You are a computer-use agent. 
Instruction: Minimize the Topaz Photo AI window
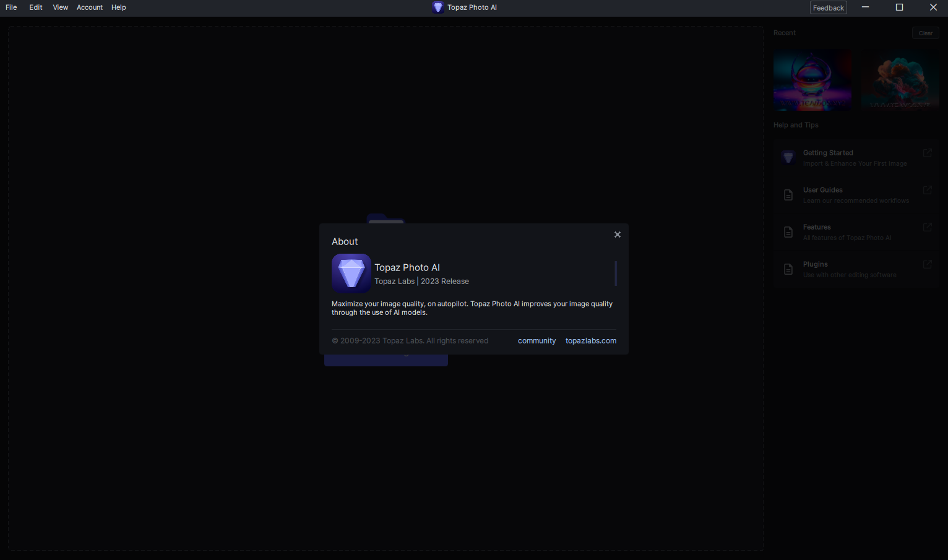[865, 7]
